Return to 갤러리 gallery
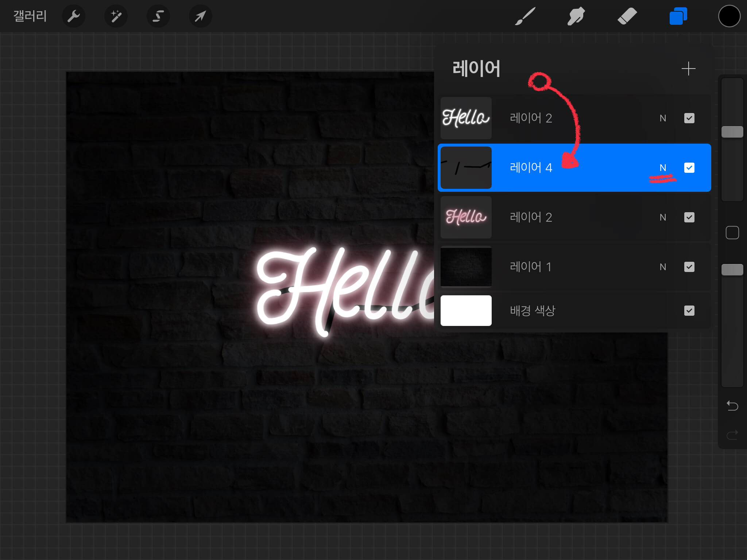The image size is (747, 560). [x=30, y=16]
